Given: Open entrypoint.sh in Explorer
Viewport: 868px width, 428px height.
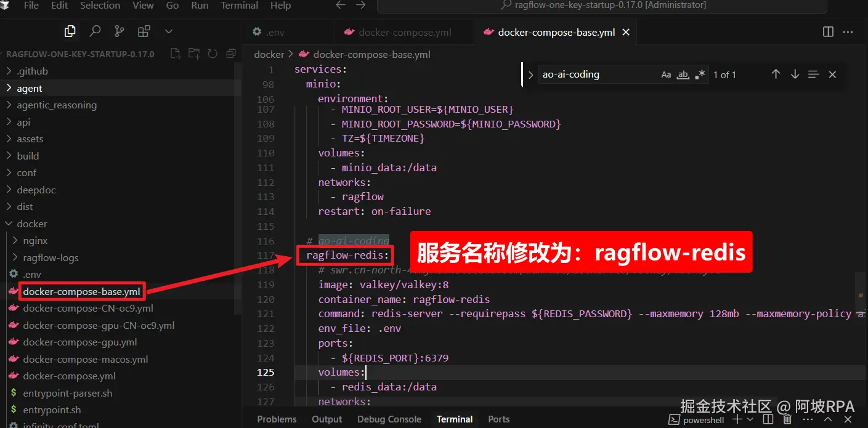Looking at the screenshot, I should tap(121, 410).
